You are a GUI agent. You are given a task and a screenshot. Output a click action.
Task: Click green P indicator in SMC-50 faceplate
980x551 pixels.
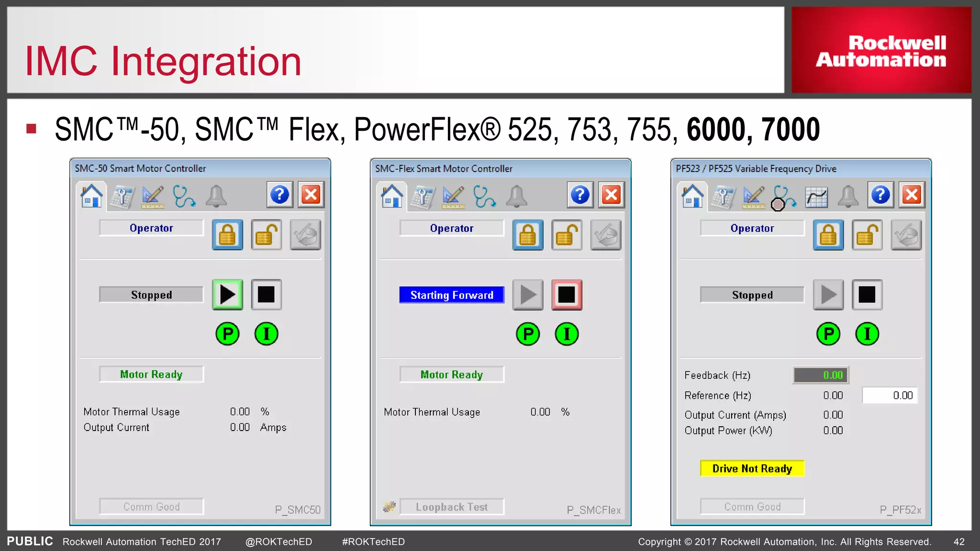click(227, 334)
